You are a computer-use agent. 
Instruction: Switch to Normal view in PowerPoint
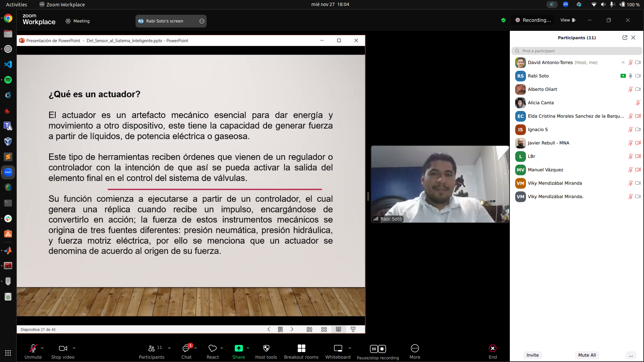309,329
